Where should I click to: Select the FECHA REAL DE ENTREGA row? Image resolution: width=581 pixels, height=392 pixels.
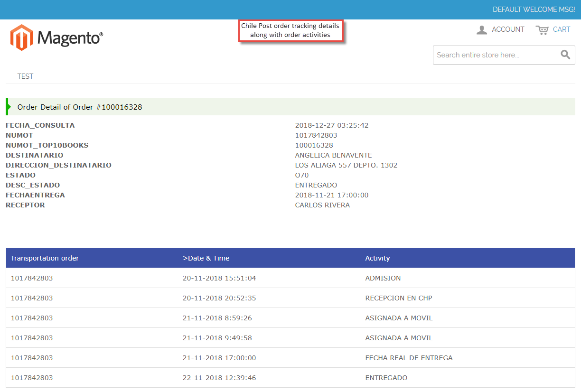(x=409, y=358)
